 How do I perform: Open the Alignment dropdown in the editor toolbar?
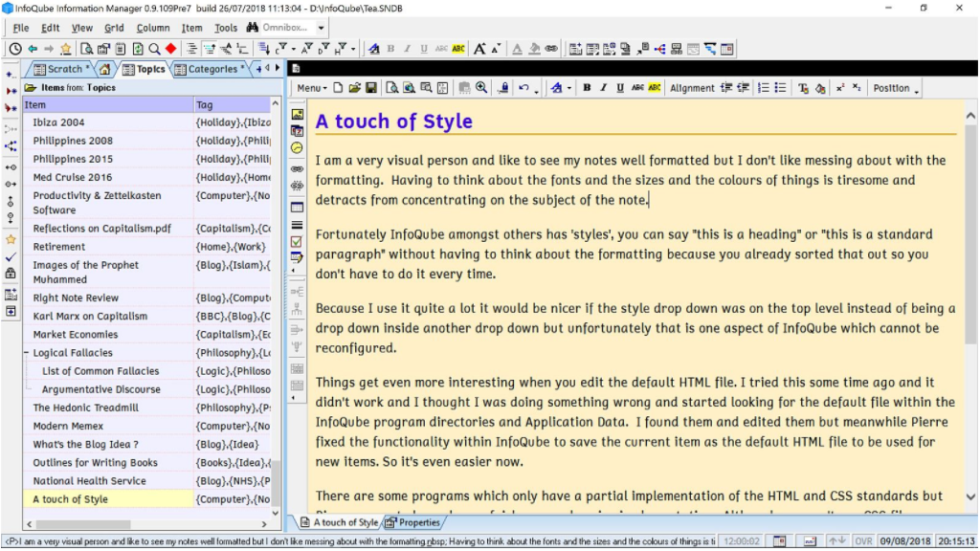(692, 88)
